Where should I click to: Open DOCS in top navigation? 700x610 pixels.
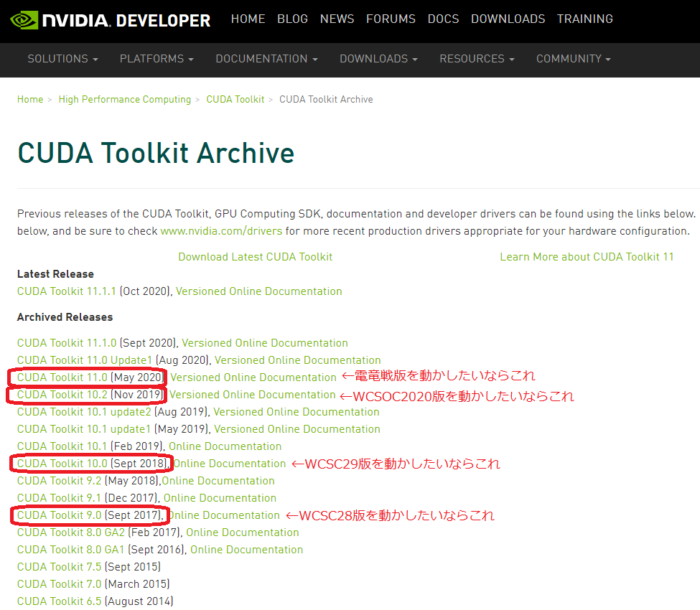tap(443, 19)
